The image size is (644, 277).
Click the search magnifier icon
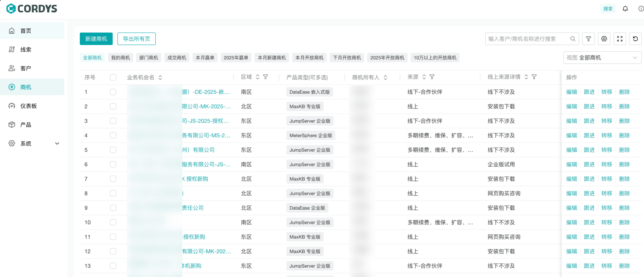573,39
